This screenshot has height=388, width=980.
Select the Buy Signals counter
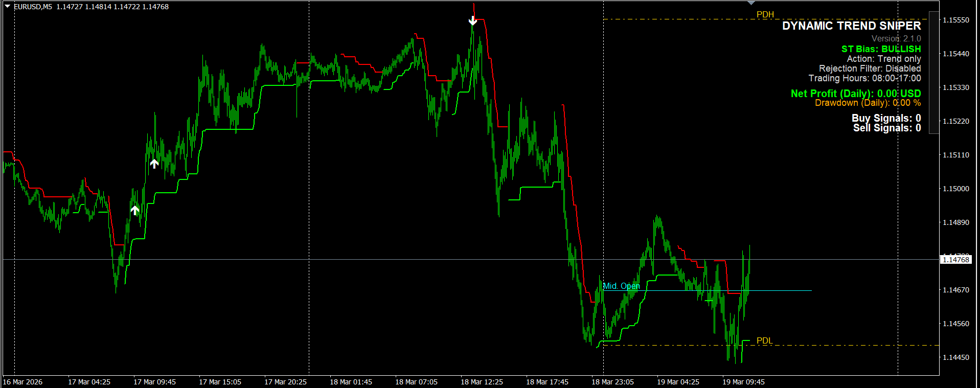886,118
